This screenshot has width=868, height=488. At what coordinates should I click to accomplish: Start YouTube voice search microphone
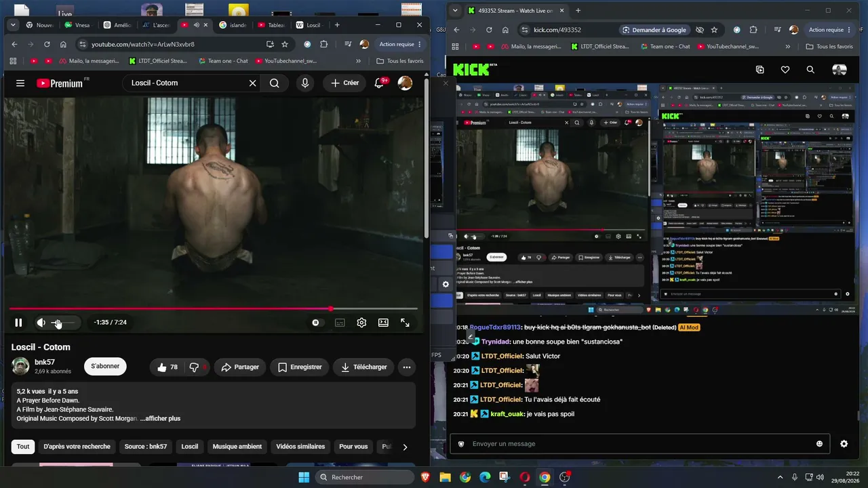(305, 83)
